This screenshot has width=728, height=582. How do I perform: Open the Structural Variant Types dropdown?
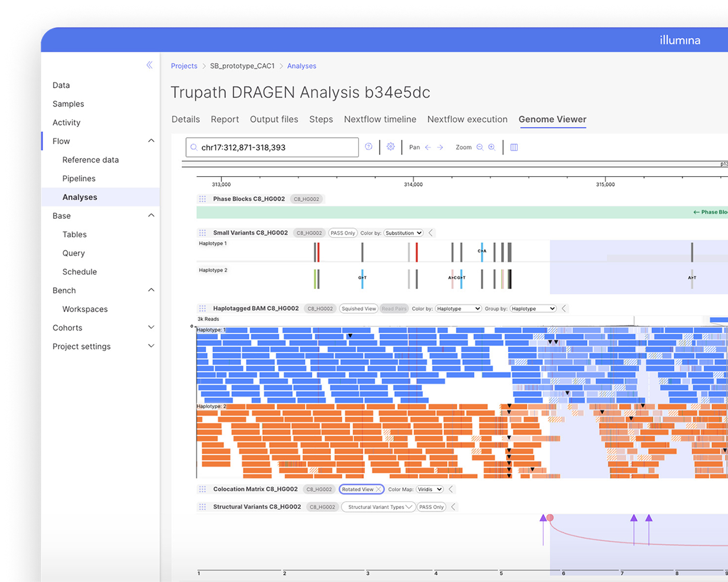[379, 507]
